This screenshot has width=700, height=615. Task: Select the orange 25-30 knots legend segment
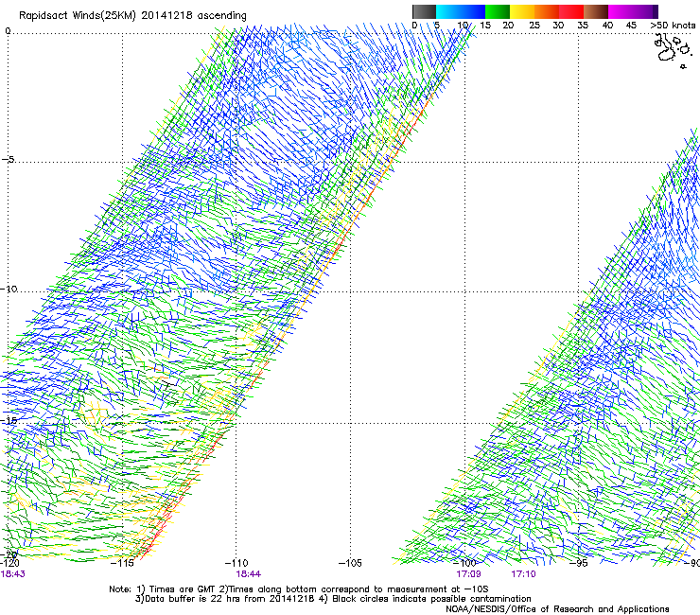547,11
